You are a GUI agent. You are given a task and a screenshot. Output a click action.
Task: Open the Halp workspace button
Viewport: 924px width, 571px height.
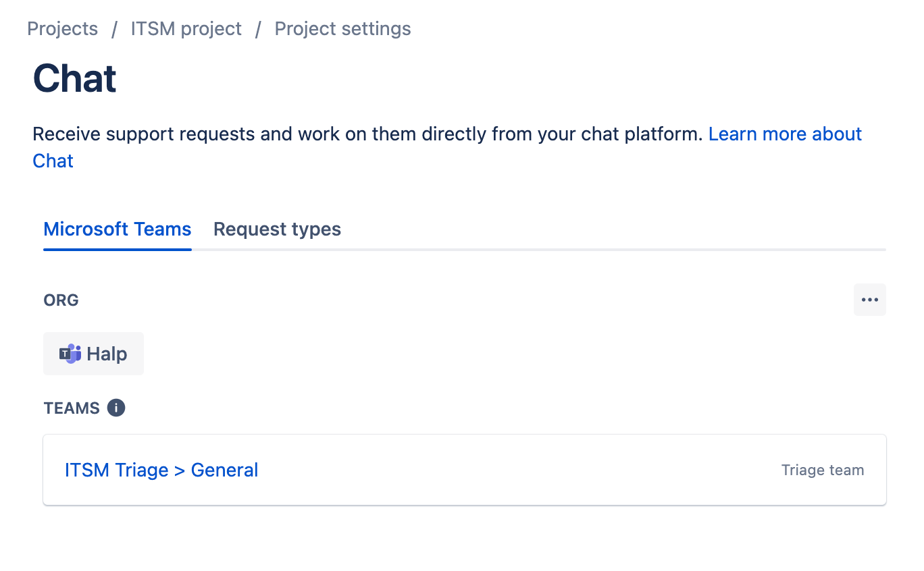click(x=93, y=353)
